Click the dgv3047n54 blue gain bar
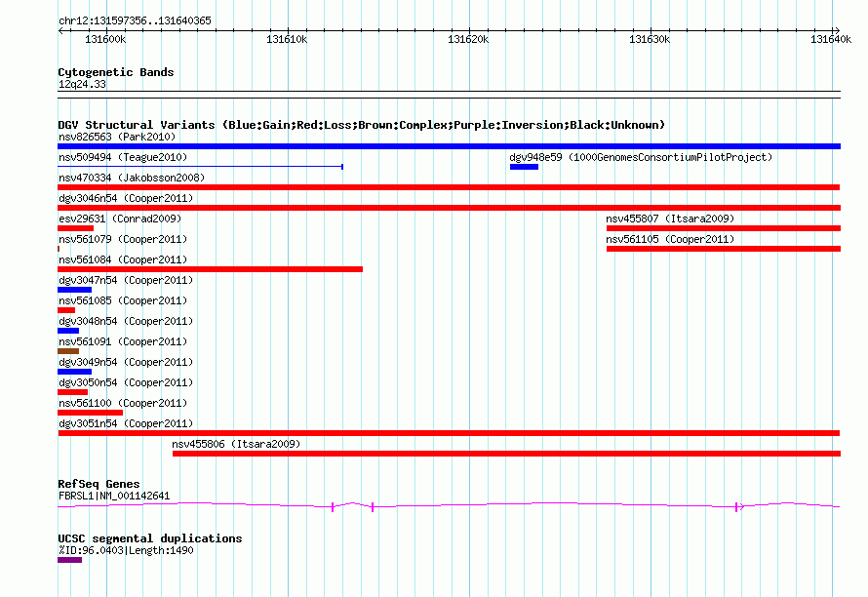The width and height of the screenshot is (868, 597). point(75,290)
